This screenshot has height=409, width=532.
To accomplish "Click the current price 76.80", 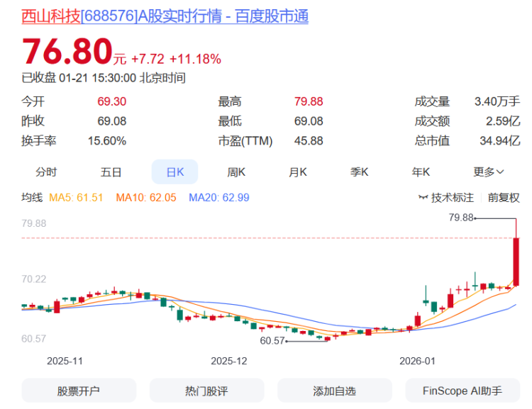I will pos(67,51).
